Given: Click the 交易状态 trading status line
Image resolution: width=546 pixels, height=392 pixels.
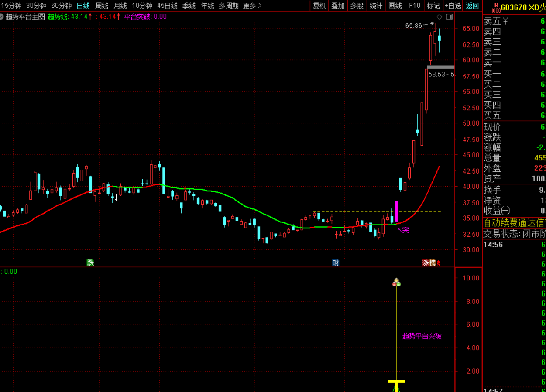Looking at the screenshot, I should point(514,233).
